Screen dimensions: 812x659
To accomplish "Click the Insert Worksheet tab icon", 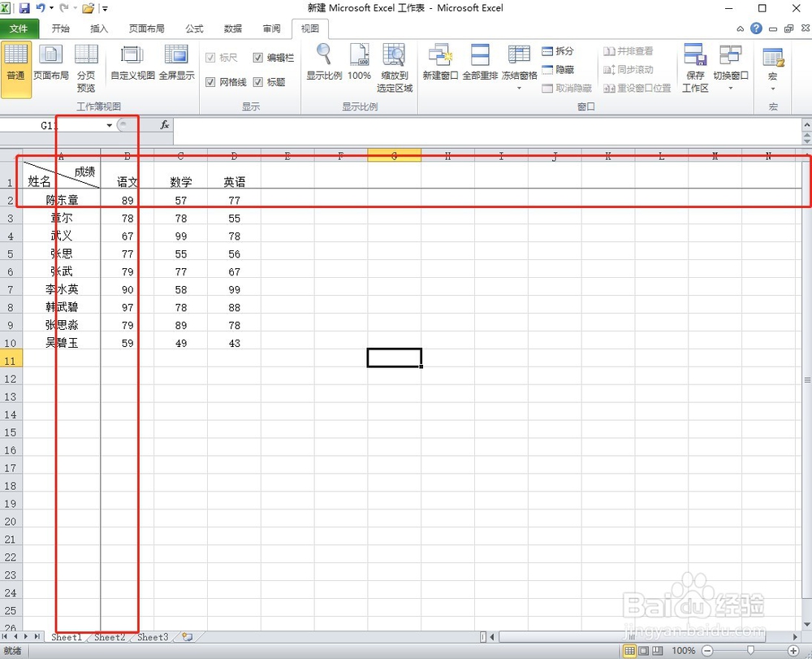I will [x=187, y=637].
